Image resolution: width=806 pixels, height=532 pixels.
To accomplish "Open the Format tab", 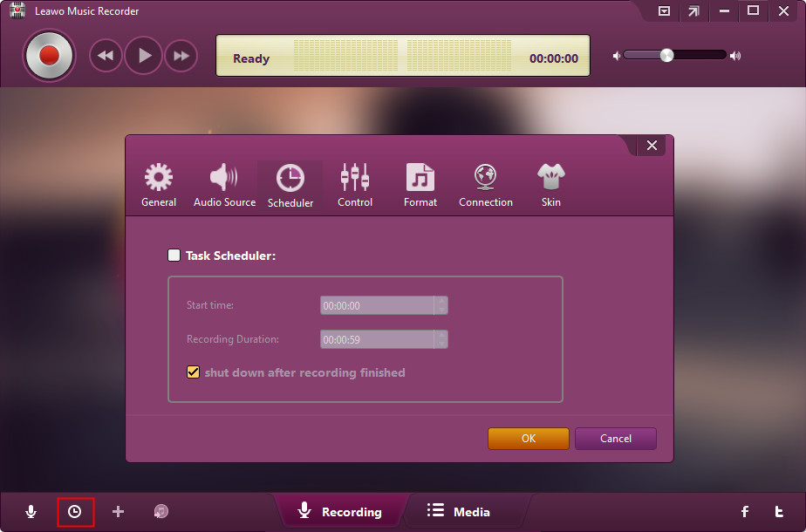I will coord(420,185).
